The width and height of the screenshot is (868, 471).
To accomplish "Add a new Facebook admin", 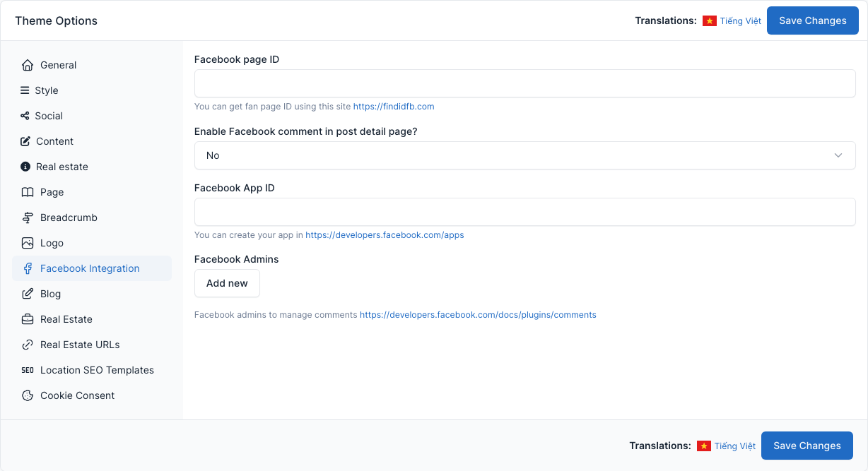I will coord(227,283).
